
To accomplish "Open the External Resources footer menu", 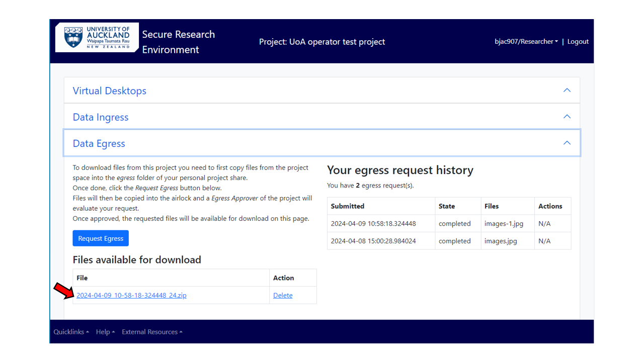I will pos(152,332).
